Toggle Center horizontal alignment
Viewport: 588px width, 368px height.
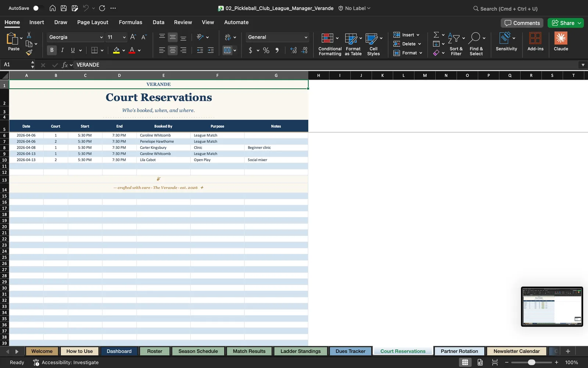[172, 50]
